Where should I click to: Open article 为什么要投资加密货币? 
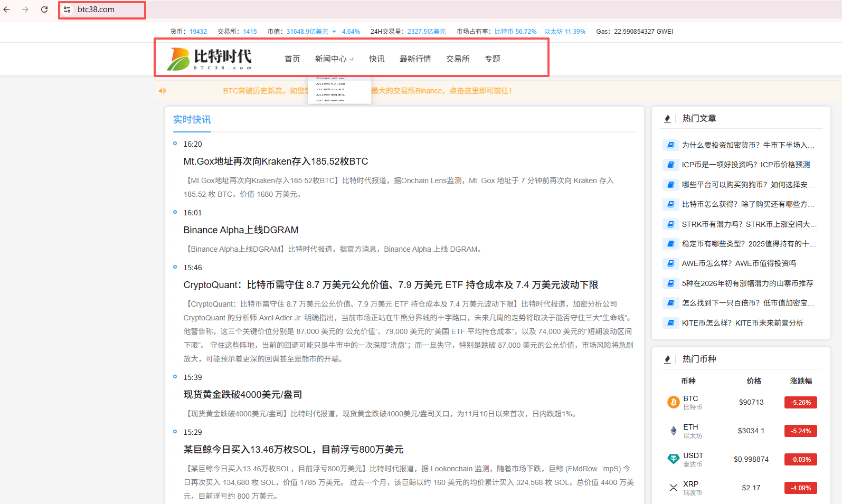pos(748,145)
